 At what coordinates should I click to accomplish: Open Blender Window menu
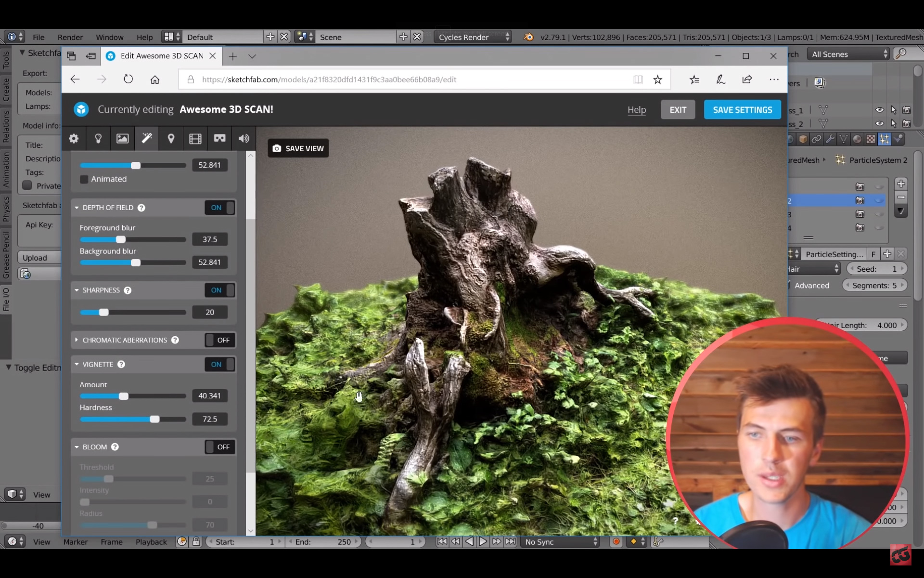[110, 37]
